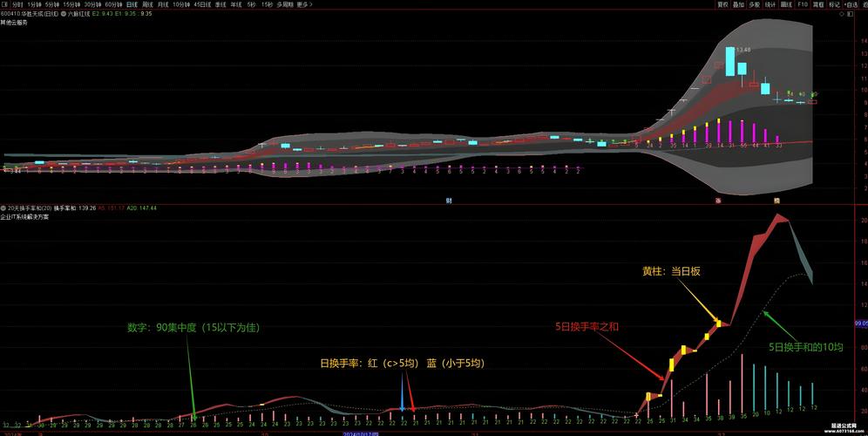
Task: Click the 叠加 overlay button
Action: (x=738, y=4)
